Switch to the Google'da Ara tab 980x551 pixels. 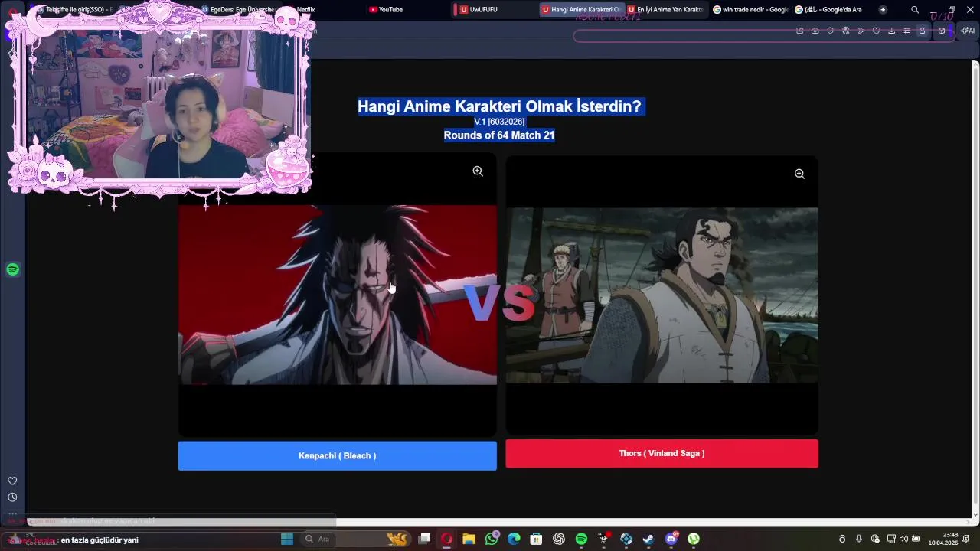pyautogui.click(x=831, y=10)
